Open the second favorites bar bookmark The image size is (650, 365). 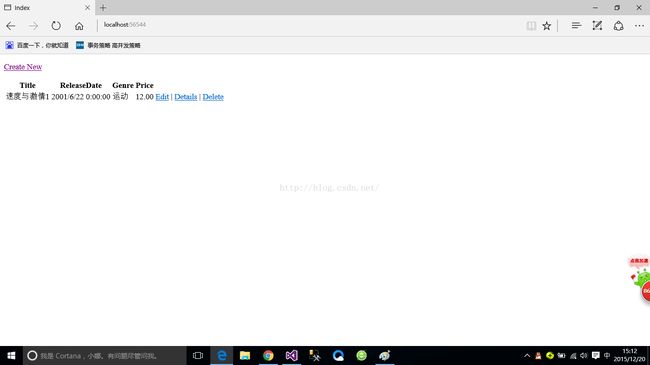[x=108, y=45]
